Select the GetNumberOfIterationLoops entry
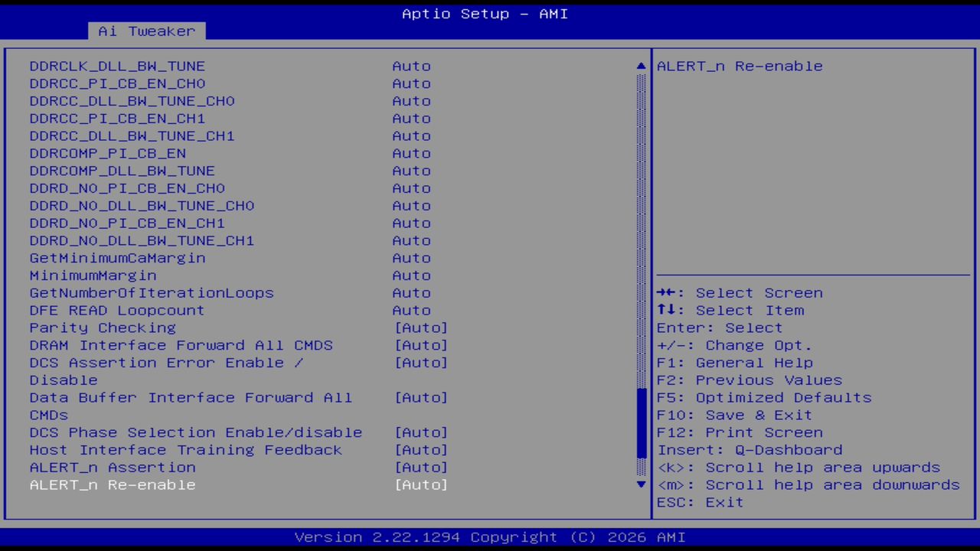The image size is (980, 551). point(152,292)
